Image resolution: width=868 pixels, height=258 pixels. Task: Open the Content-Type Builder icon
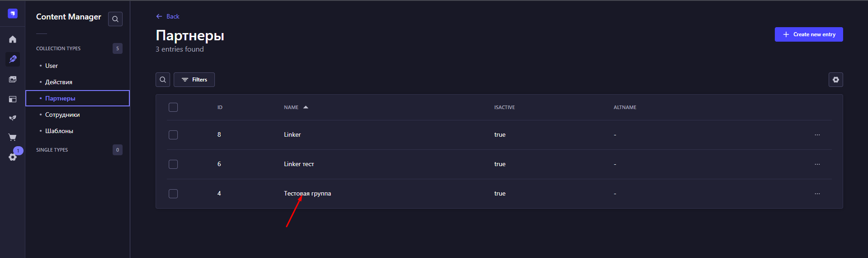13,99
